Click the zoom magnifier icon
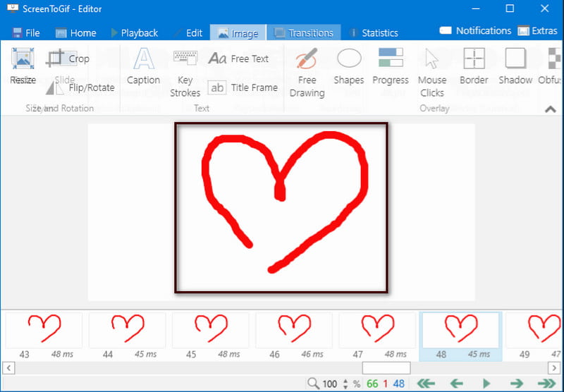The image size is (564, 392). click(x=313, y=384)
